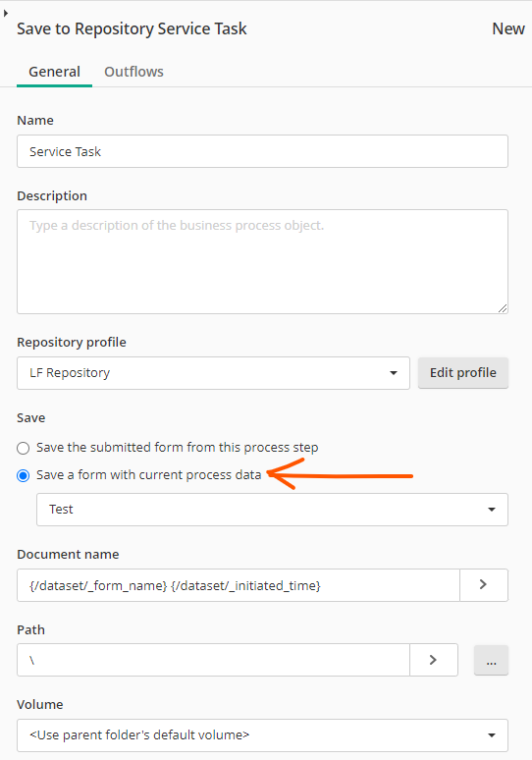
Task: Switch to the General tab
Action: tap(54, 72)
